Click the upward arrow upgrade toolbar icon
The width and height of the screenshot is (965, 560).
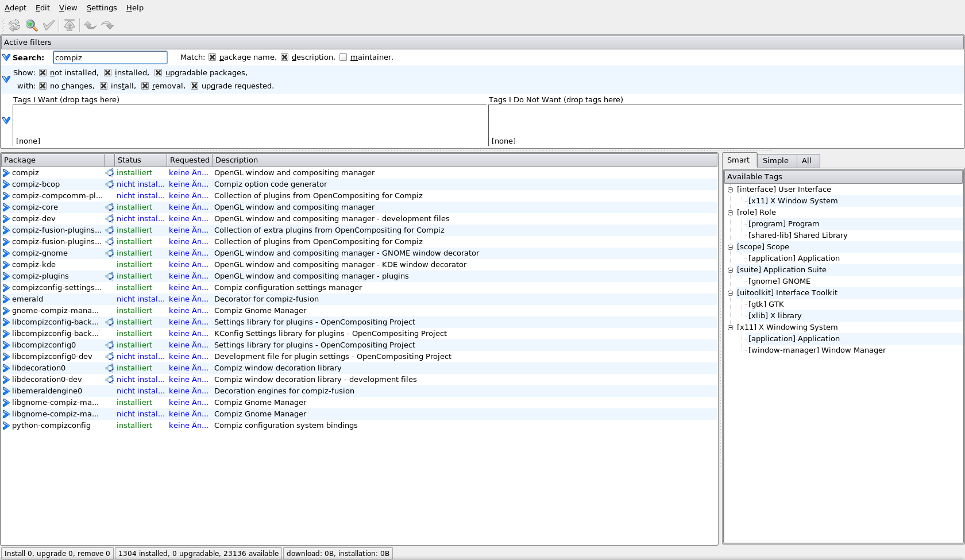point(70,25)
